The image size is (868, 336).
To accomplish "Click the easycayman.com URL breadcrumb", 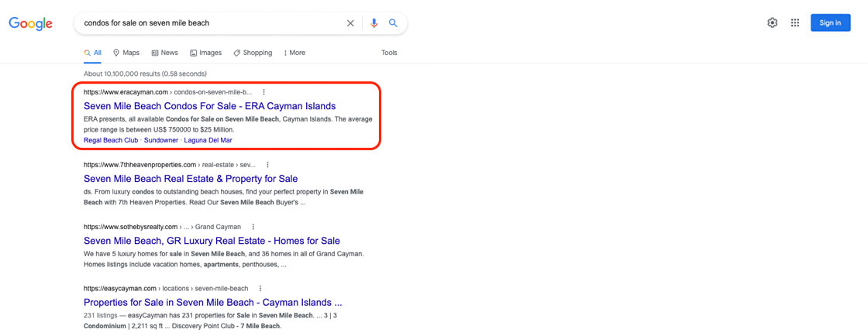I will [166, 289].
